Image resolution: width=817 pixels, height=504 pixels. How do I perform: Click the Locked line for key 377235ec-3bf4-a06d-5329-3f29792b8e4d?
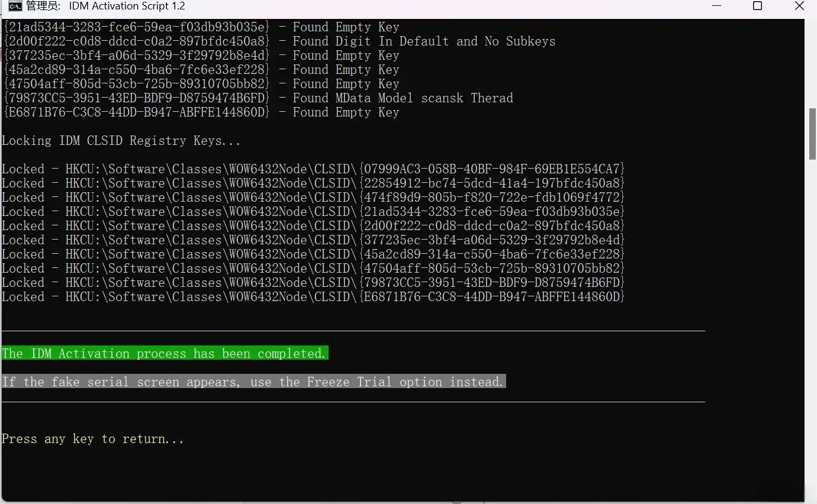[313, 240]
